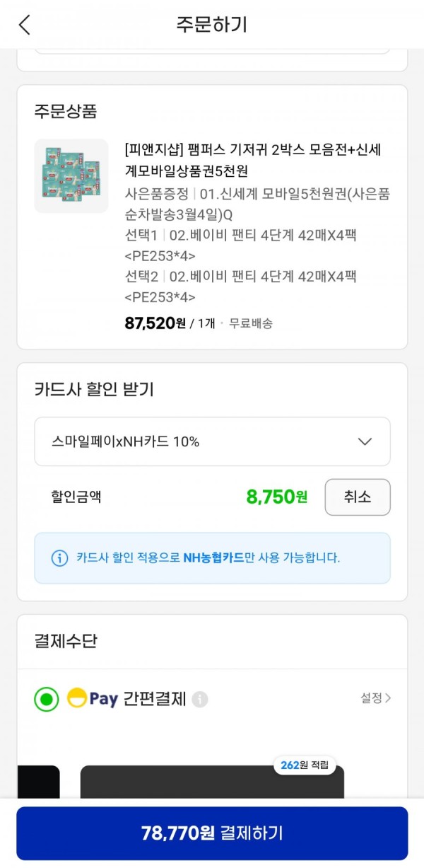Open the 스마일페이xNH카드 10% dropdown
The width and height of the screenshot is (424, 868).
click(x=212, y=441)
